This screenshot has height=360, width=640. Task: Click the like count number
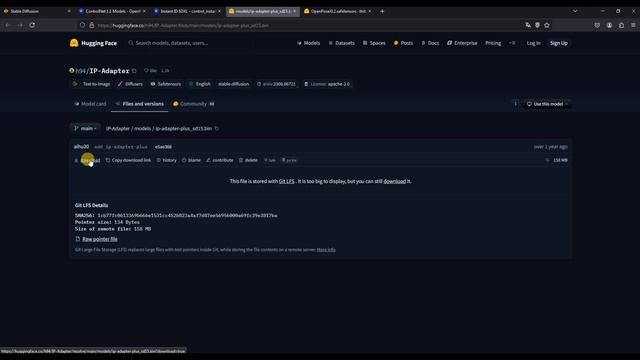point(165,71)
